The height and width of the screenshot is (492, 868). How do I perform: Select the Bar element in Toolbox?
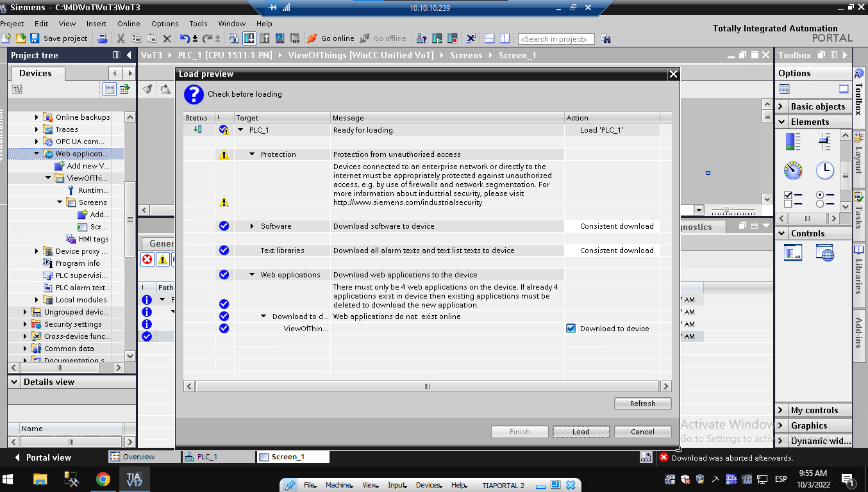pyautogui.click(x=793, y=141)
